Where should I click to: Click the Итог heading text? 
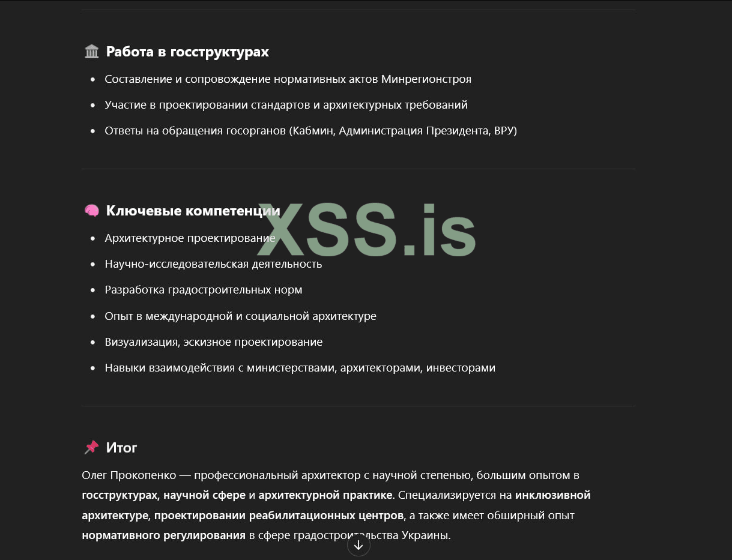[121, 448]
